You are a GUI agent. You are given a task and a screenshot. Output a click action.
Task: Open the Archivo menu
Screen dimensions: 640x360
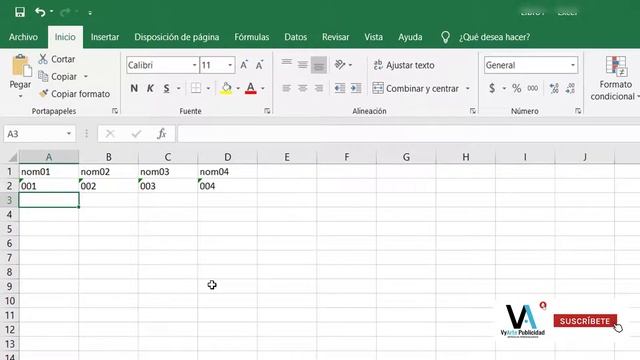(23, 37)
